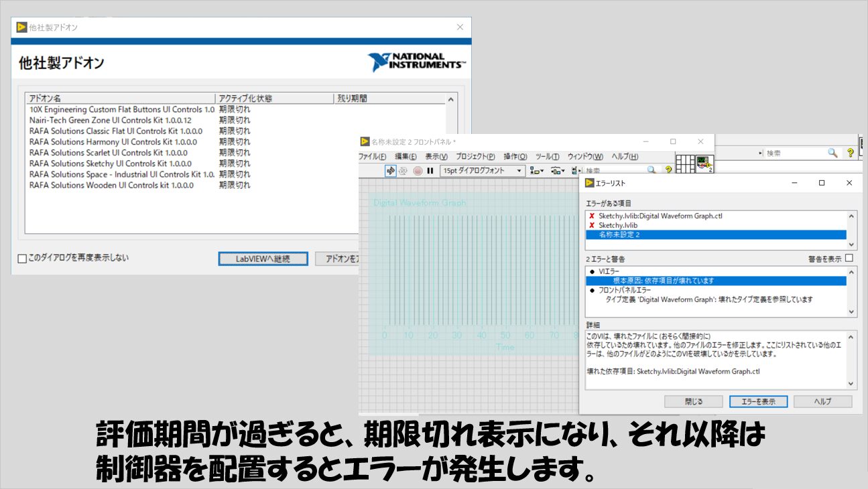Select the RAFA Solutions Space - Industrial row
868x489 pixels.
236,174
